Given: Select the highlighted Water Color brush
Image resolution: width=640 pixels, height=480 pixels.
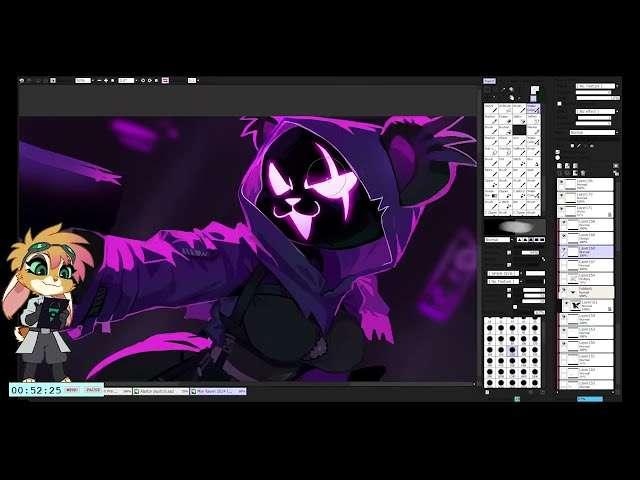Looking at the screenshot, I should [533, 109].
